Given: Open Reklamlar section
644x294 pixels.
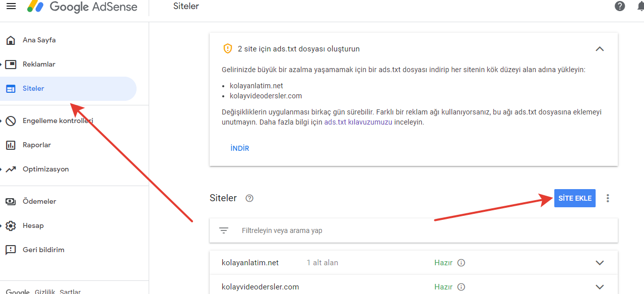Looking at the screenshot, I should click(39, 64).
